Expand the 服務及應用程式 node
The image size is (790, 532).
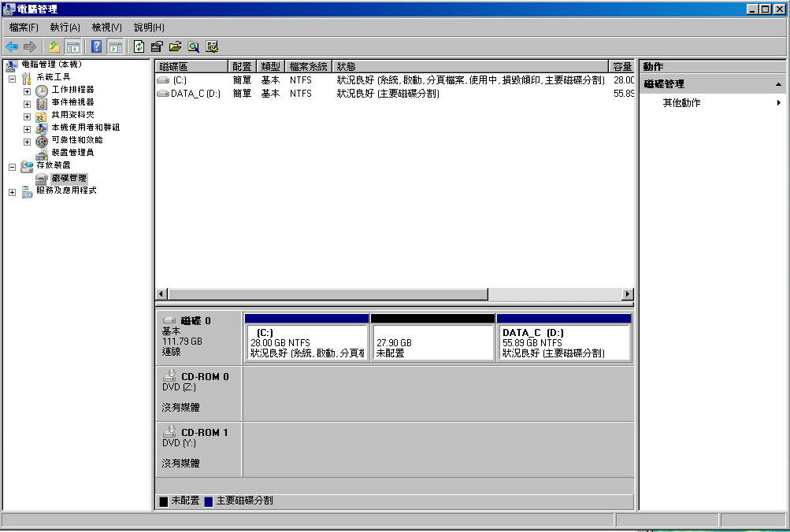(x=12, y=192)
